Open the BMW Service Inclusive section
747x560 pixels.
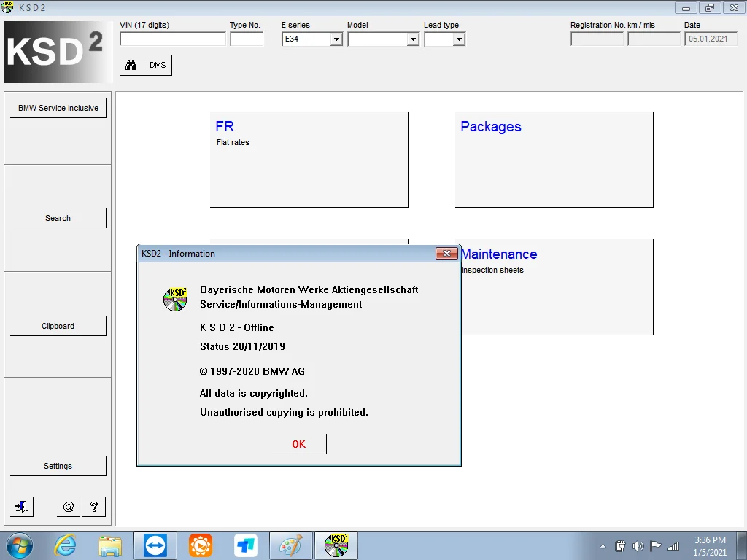point(58,108)
